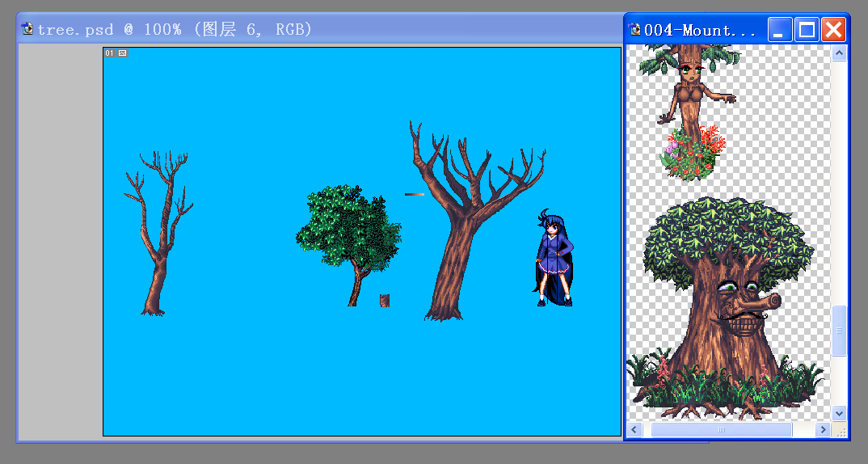Click the small floating branch piece on the canvas
Viewport: 868px width, 464px height.
(x=415, y=194)
